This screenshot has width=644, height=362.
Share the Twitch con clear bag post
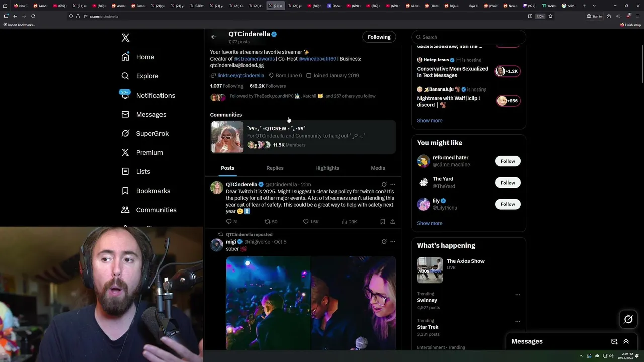393,221
